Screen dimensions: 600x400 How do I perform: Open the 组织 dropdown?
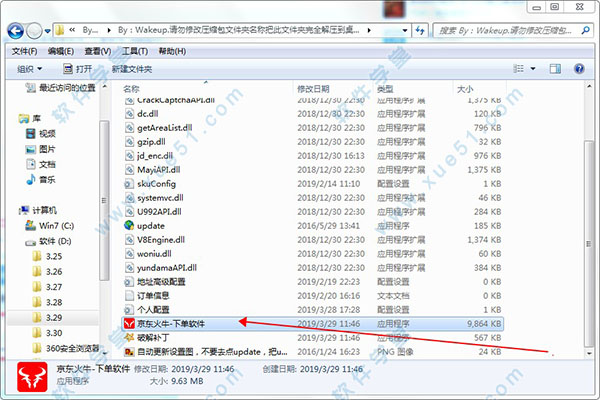[x=29, y=69]
